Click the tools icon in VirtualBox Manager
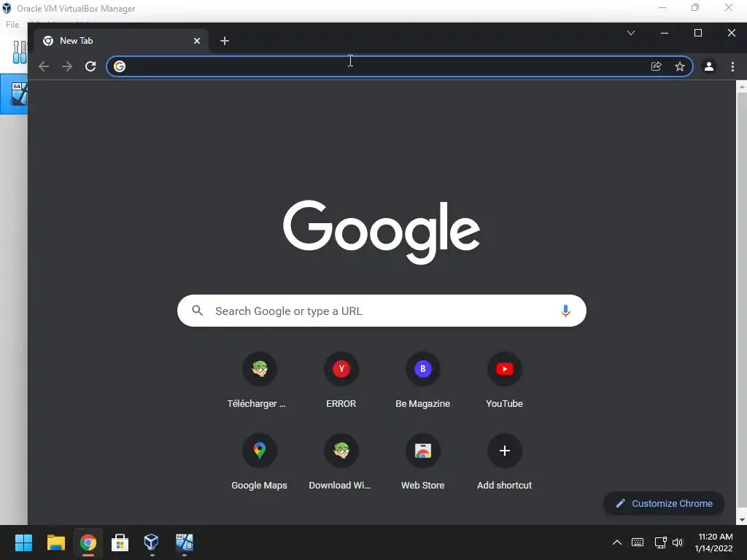 click(x=20, y=52)
